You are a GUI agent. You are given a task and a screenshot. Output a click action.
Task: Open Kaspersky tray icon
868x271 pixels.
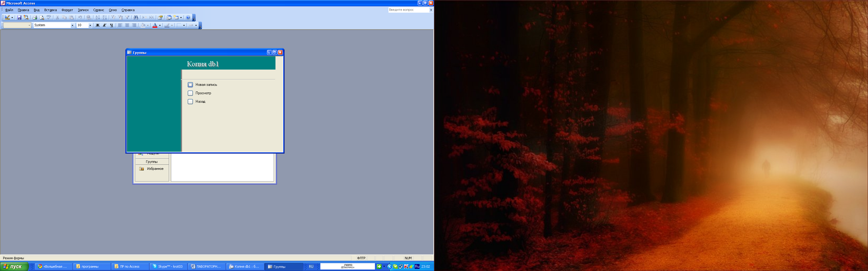tap(406, 266)
